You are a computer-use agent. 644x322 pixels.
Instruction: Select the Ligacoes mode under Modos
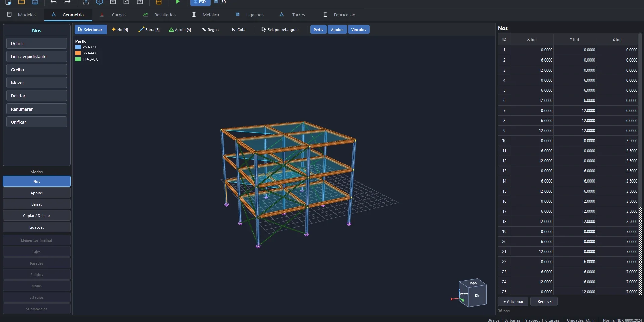(x=37, y=227)
